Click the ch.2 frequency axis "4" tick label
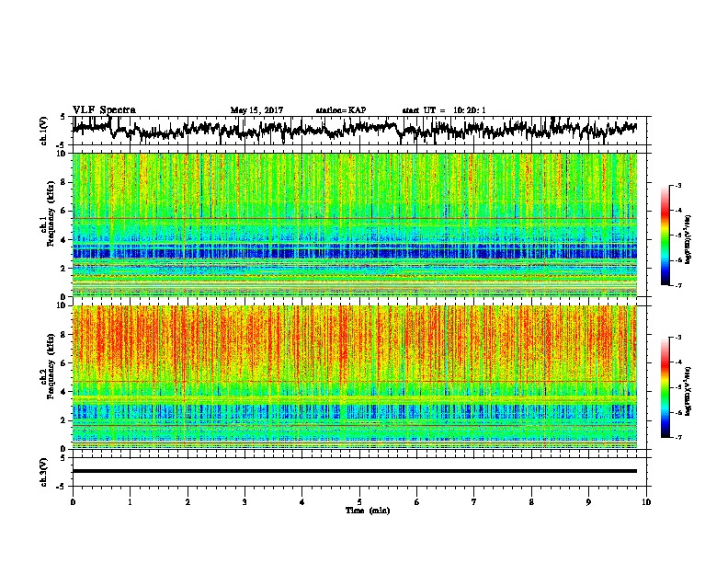The width and height of the screenshot is (728, 563). (64, 392)
